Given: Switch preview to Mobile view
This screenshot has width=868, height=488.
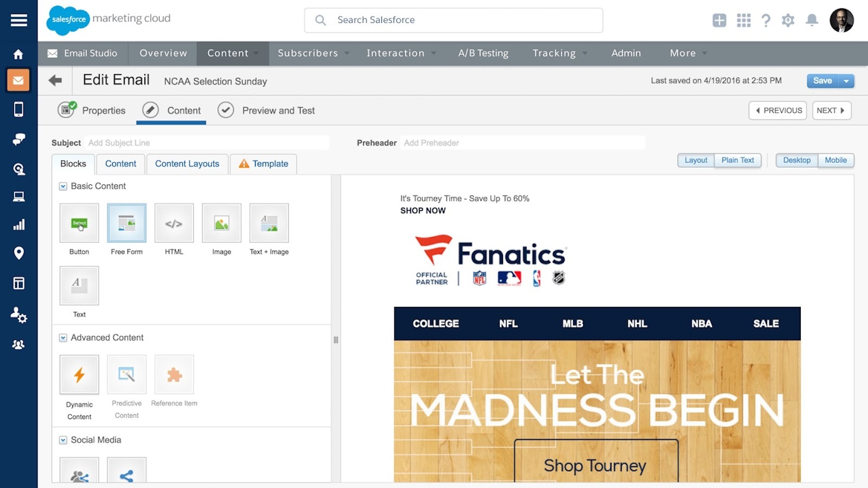Looking at the screenshot, I should coord(835,160).
